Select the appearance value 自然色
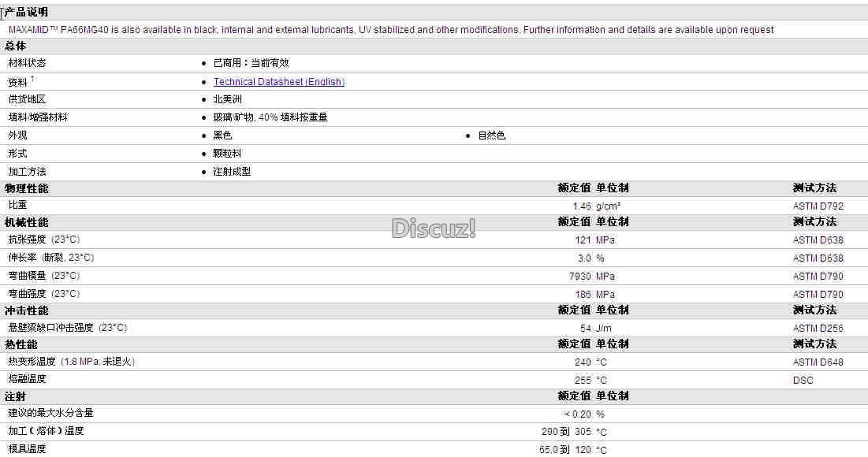 pyautogui.click(x=492, y=136)
